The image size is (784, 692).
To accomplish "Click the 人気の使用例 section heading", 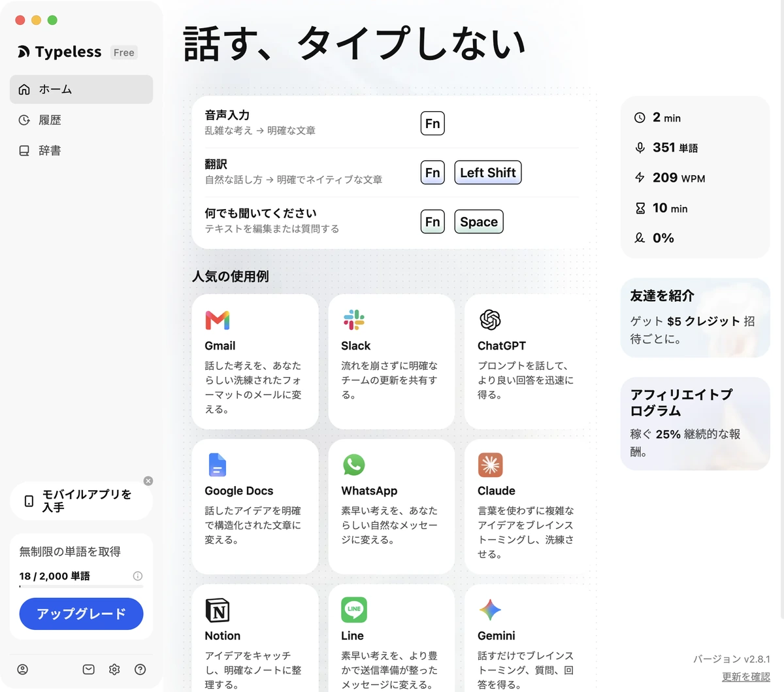I will point(231,276).
